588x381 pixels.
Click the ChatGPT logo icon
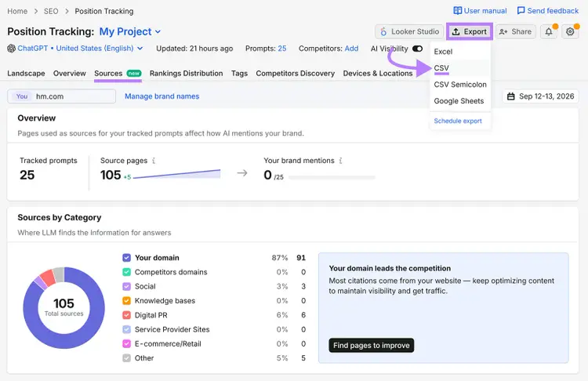[x=11, y=49]
